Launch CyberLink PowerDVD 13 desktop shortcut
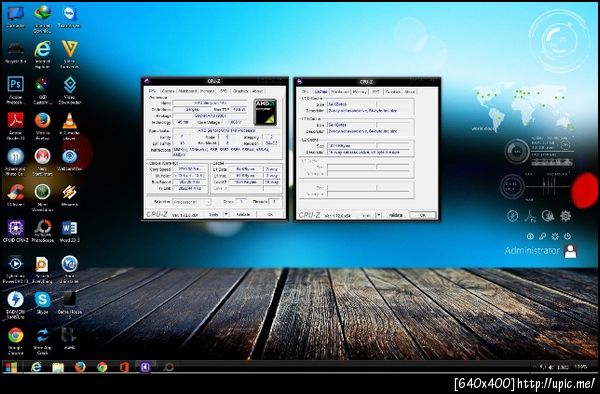 pos(15,269)
